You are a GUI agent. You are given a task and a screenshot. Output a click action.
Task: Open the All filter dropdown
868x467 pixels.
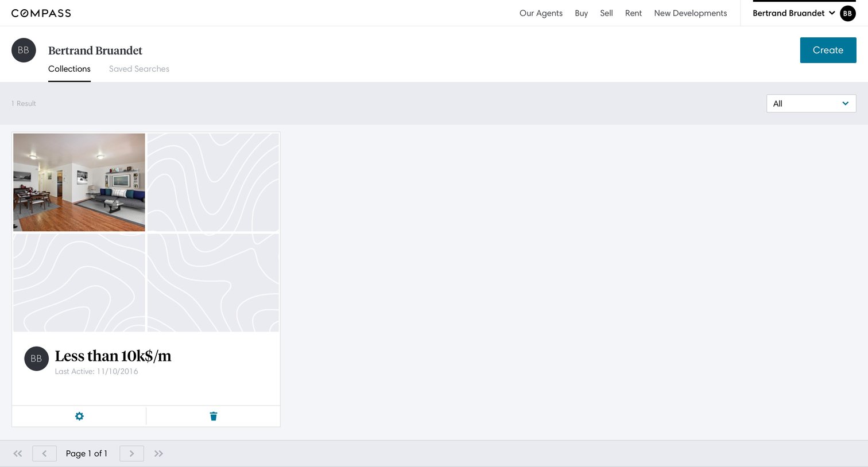tap(811, 103)
